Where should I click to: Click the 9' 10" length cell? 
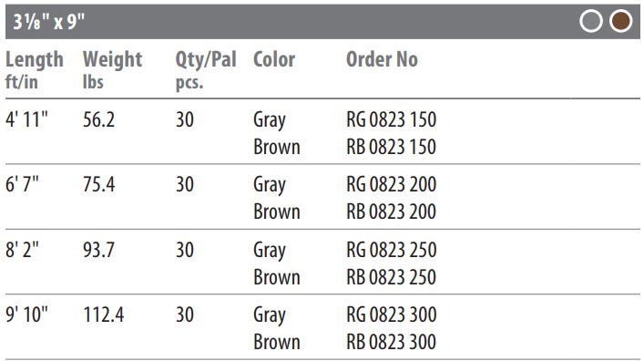26,315
